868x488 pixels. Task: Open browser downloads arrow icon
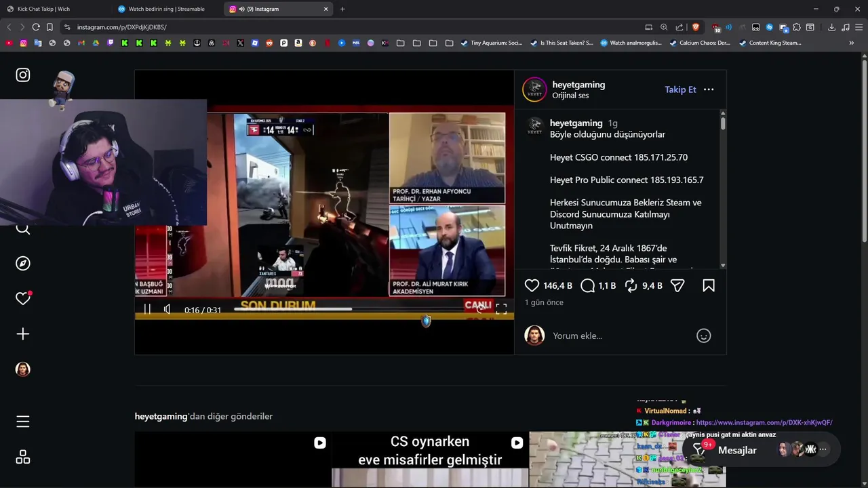[831, 27]
